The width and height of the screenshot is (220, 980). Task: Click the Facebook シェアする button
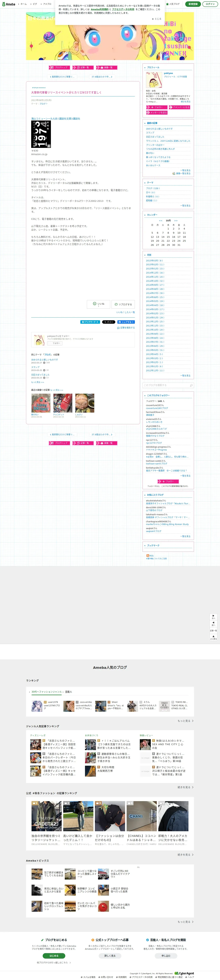click(126, 322)
